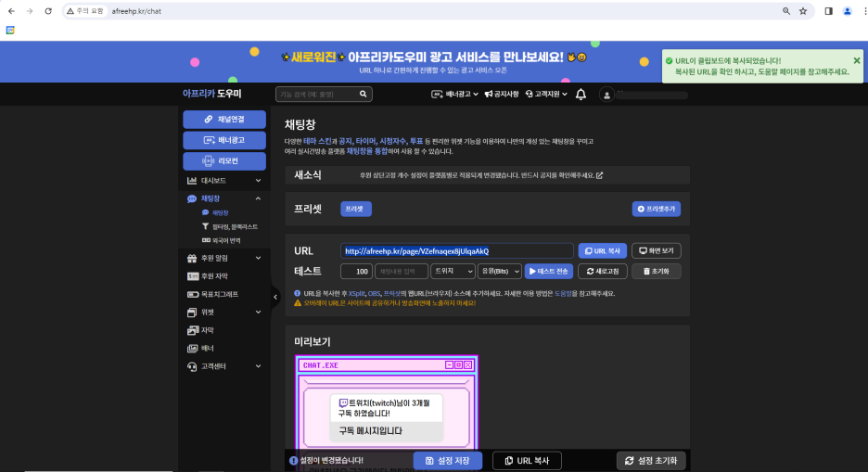The height and width of the screenshot is (472, 868).
Task: Click the 주의 요함 site security warning
Action: [x=85, y=11]
